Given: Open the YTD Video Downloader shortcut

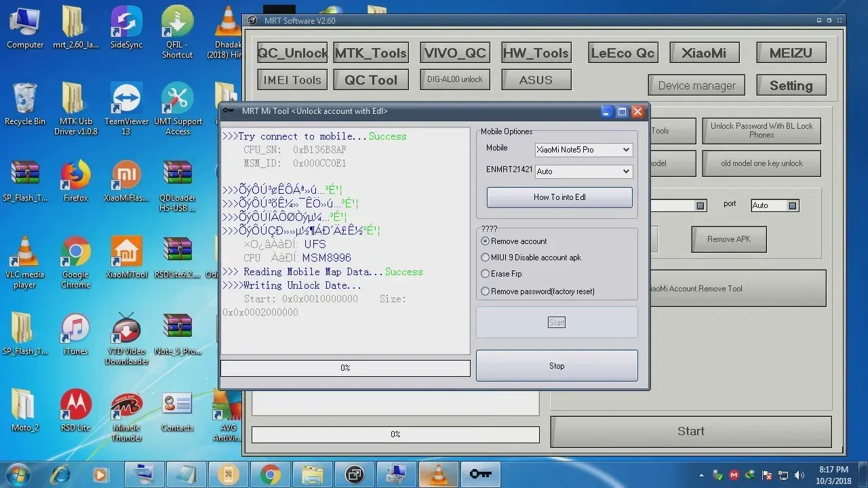Looking at the screenshot, I should point(126,339).
